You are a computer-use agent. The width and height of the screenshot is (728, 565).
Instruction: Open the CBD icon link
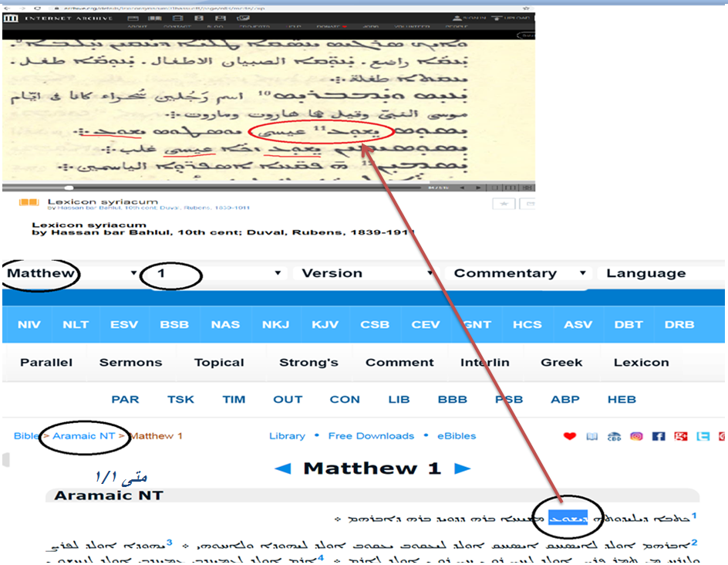tap(614, 436)
